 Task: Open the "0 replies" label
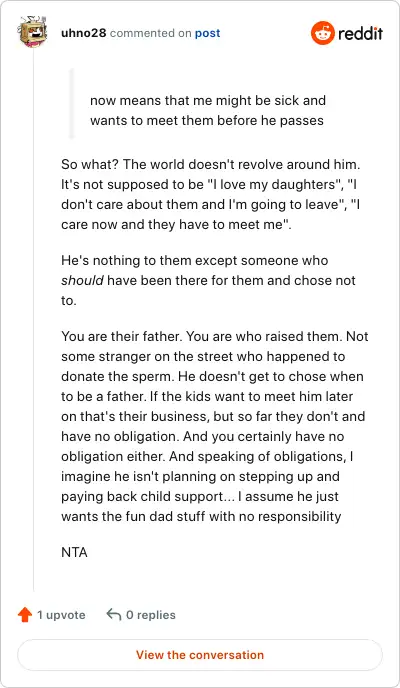(x=151, y=615)
